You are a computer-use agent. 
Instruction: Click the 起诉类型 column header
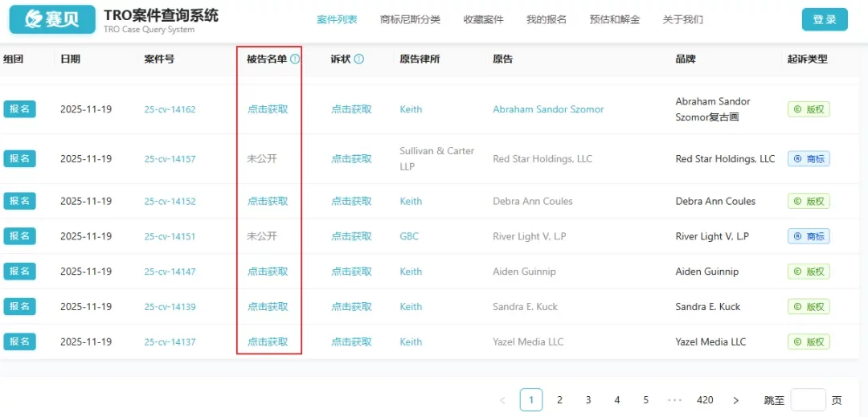click(808, 59)
